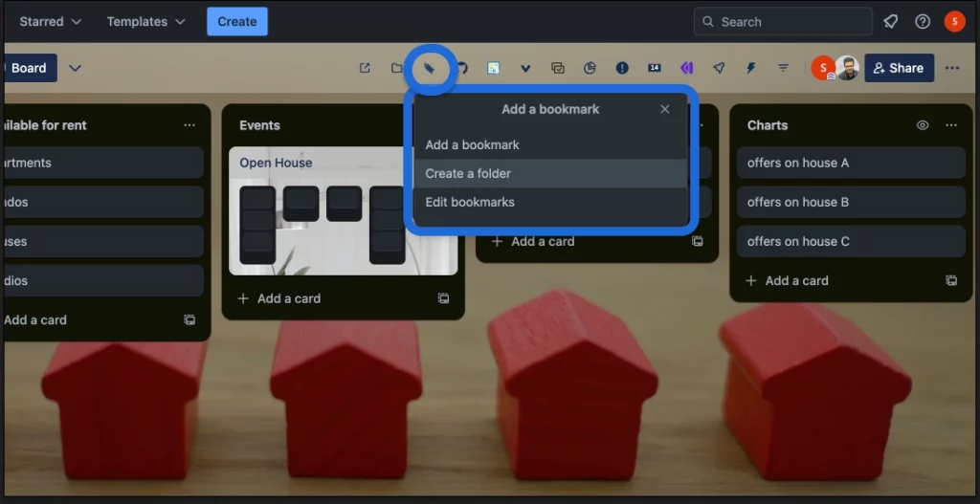Click the bookmark tag icon in toolbar
Screen dimensions: 980x504
(430, 68)
